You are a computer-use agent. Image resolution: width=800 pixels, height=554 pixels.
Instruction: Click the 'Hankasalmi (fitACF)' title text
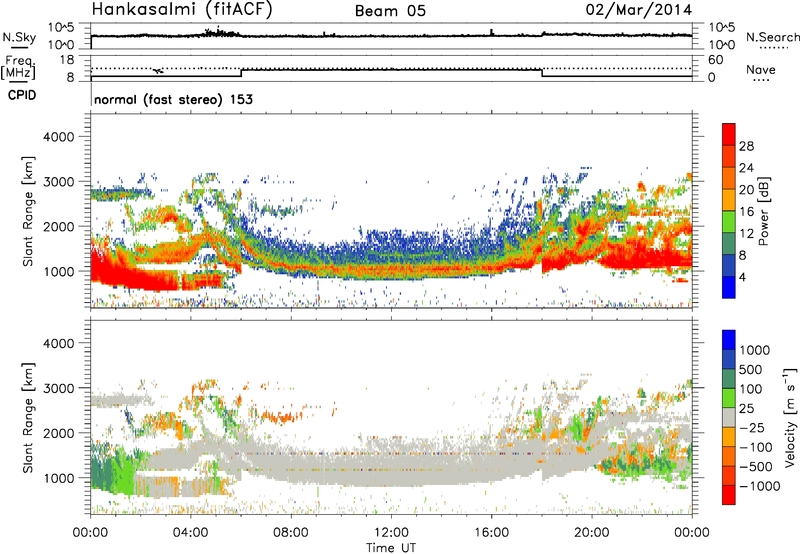pos(182,10)
